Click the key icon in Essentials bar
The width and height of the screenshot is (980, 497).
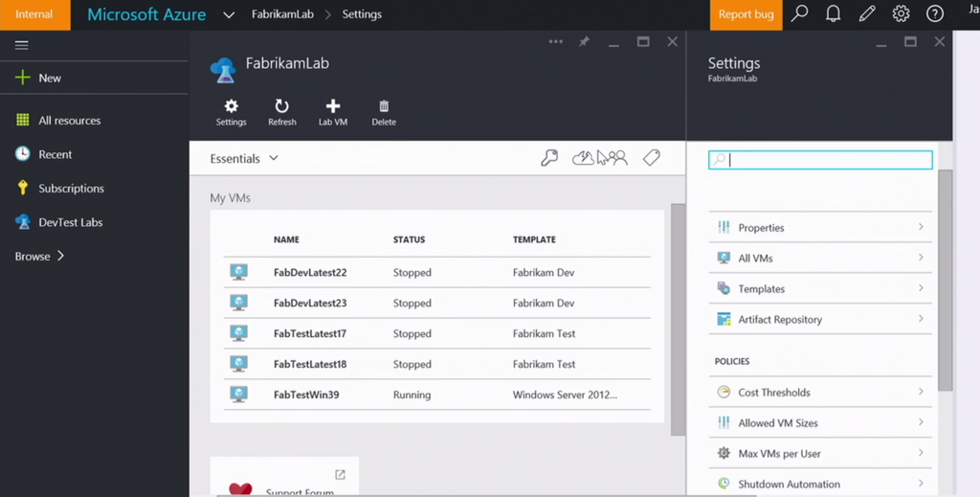point(549,158)
